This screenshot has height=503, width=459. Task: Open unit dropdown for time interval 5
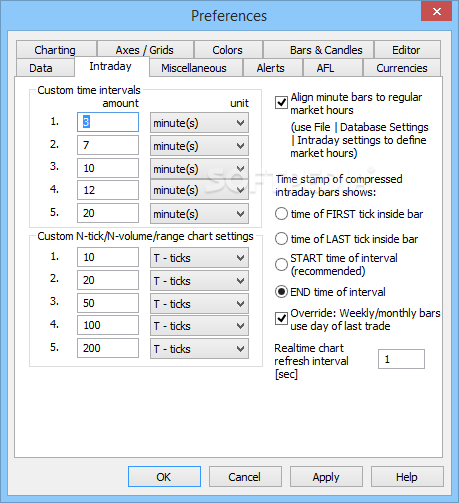tap(199, 213)
